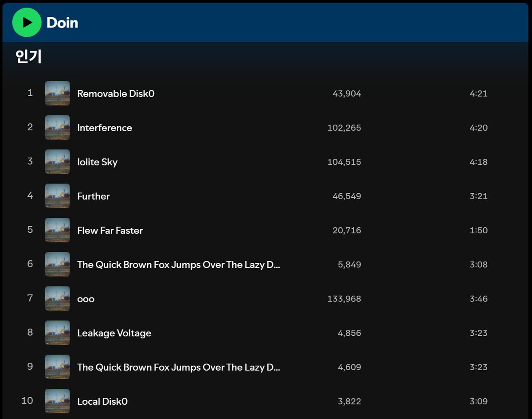Select track title Iolite Sky
This screenshot has height=419, width=532.
point(98,162)
